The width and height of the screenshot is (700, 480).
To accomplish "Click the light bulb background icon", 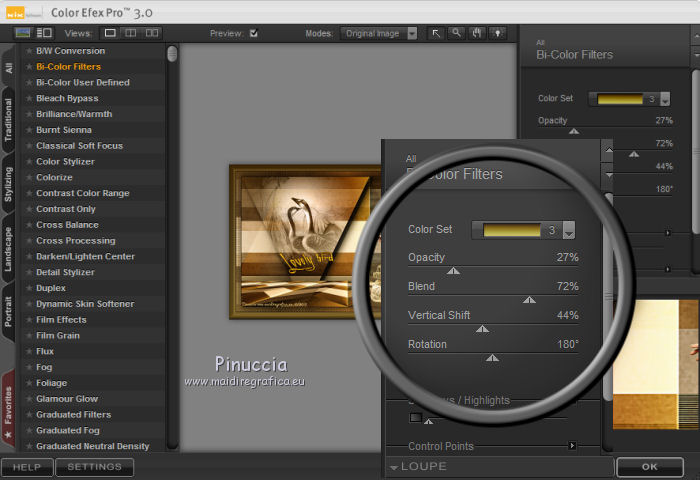I will pyautogui.click(x=496, y=33).
